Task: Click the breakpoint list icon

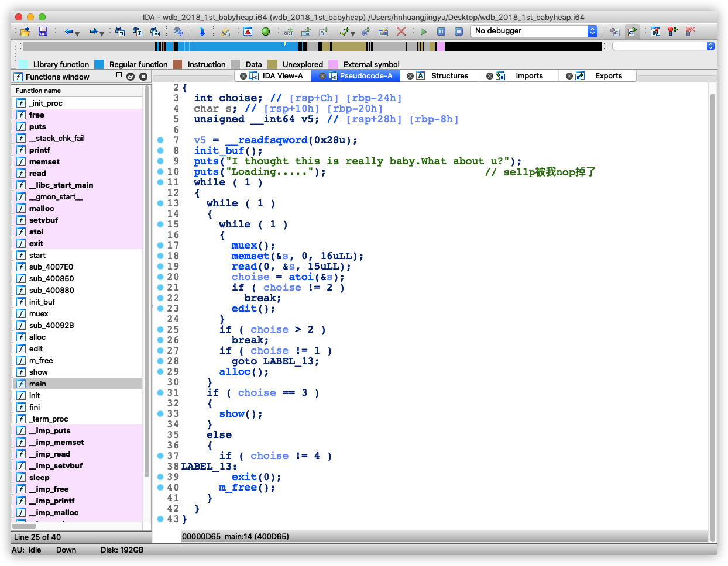Action: 655,32
